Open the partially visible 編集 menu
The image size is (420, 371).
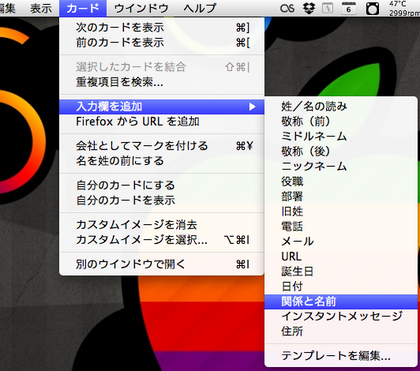[8, 8]
